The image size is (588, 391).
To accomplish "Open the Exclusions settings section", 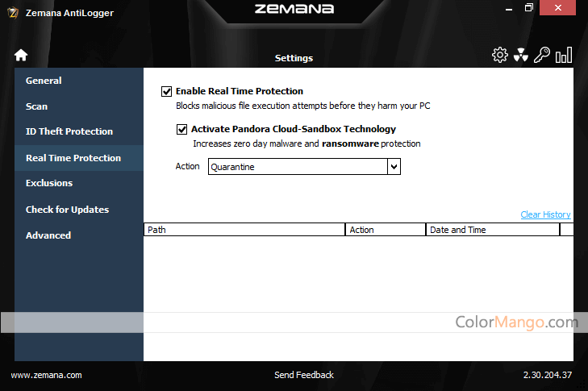I will click(x=49, y=183).
